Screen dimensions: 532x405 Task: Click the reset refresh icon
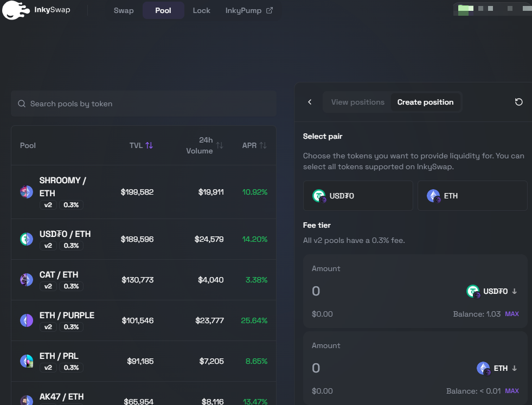(x=518, y=102)
